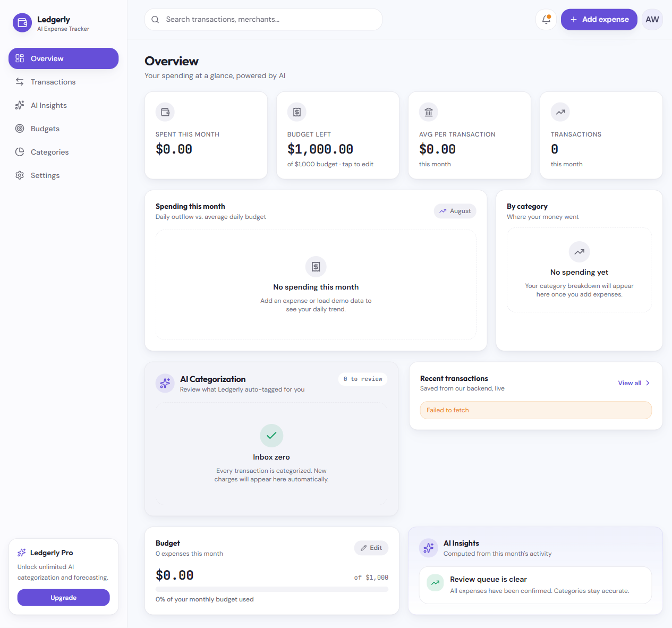Click the AI Insights sparkle icon in sidebar
The height and width of the screenshot is (628, 672).
pos(20,105)
